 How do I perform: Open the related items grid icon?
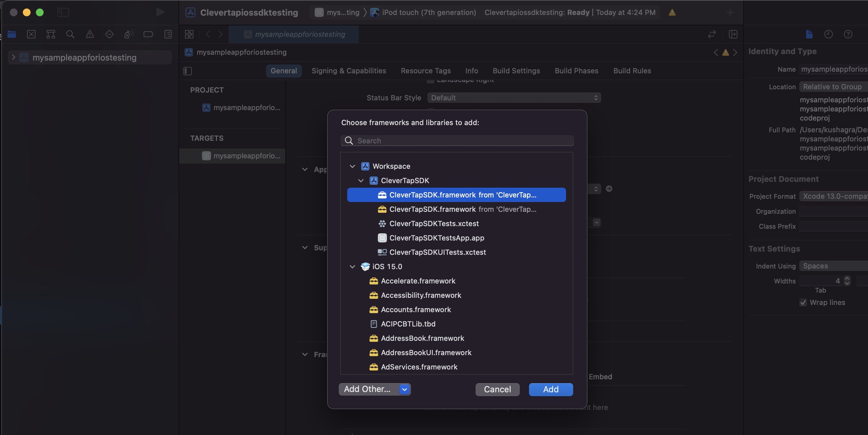[x=189, y=34]
